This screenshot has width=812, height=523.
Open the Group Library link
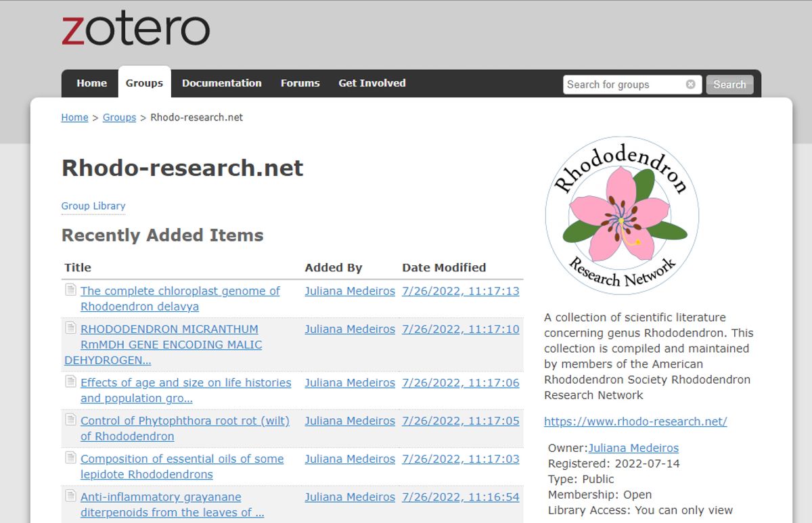point(93,206)
